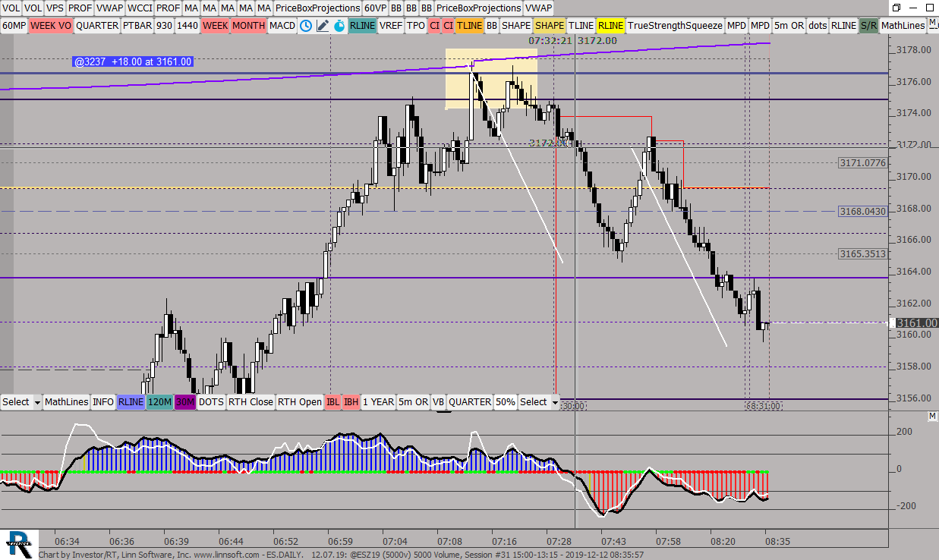Click the '07:43' time axis label
This screenshot has width=939, height=560.
[613, 541]
